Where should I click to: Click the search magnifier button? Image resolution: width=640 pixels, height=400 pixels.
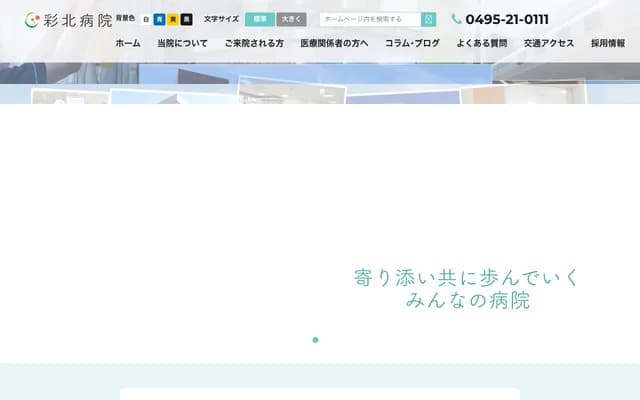(429, 19)
